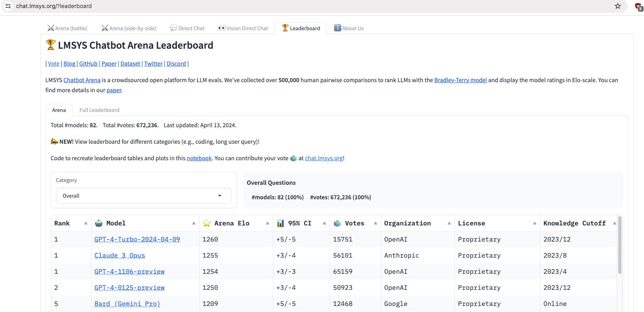Sort by Organization using its arrow
The height and width of the screenshot is (312, 644).
click(449, 223)
